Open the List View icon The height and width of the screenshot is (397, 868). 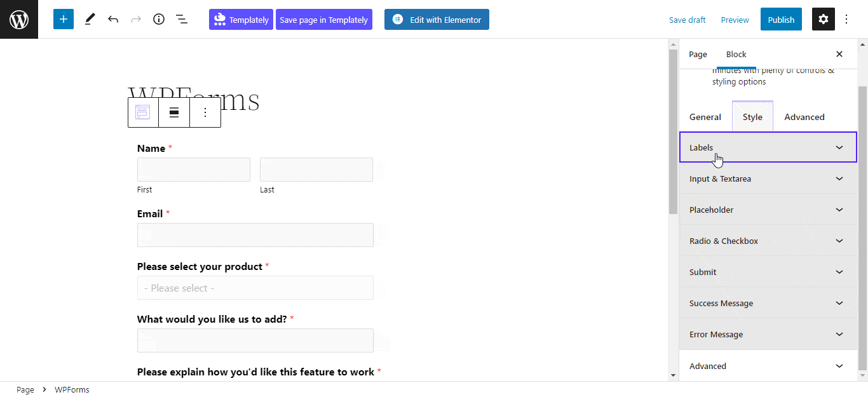click(182, 19)
